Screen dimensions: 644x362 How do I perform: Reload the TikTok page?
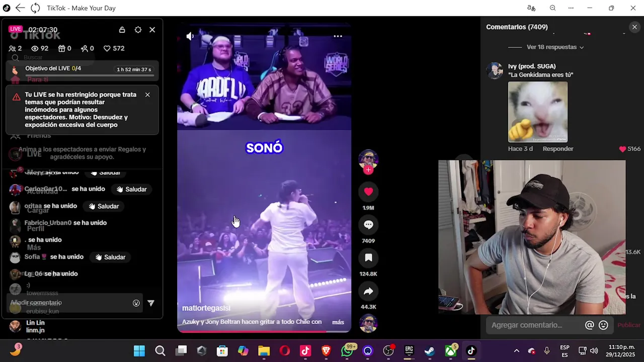35,8
